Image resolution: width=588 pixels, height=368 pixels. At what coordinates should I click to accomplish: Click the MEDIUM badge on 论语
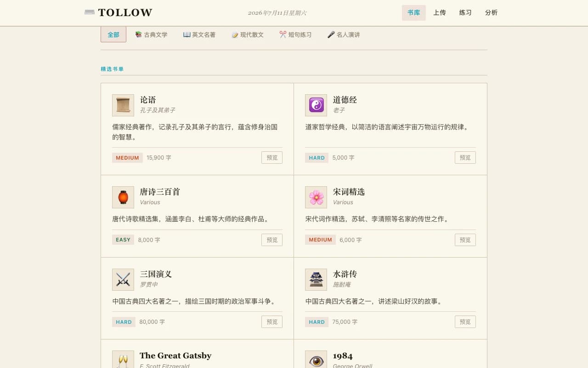tap(127, 158)
